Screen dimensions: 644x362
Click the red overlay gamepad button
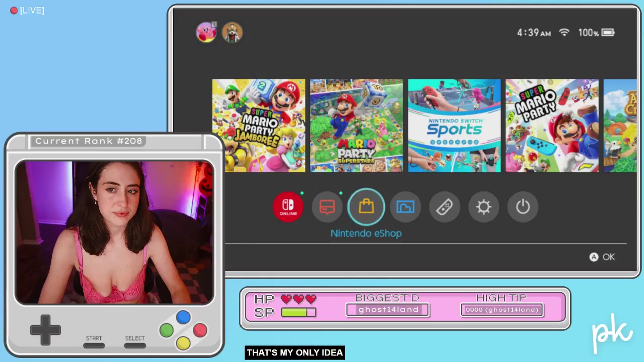[200, 330]
